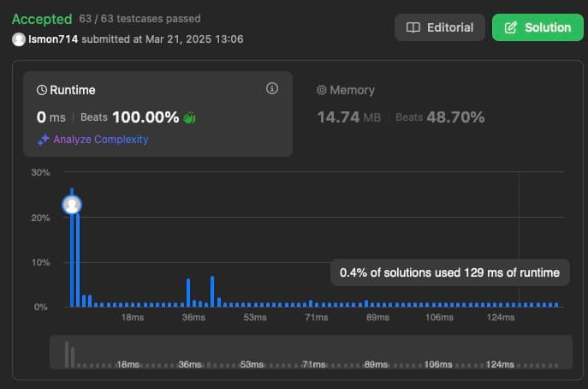Click the book icon in Editorial button
This screenshot has height=389, width=588.
(x=413, y=27)
